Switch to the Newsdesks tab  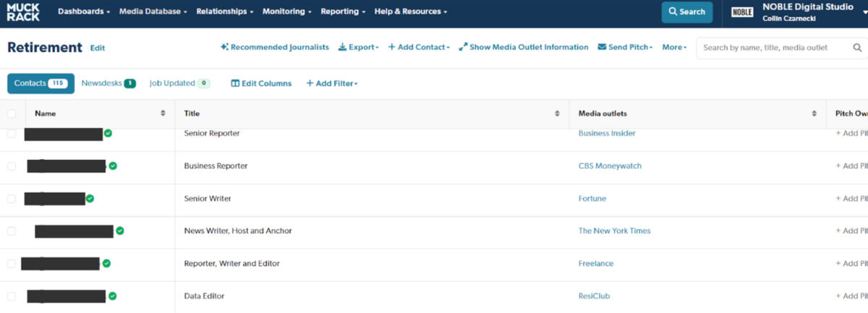(x=108, y=83)
